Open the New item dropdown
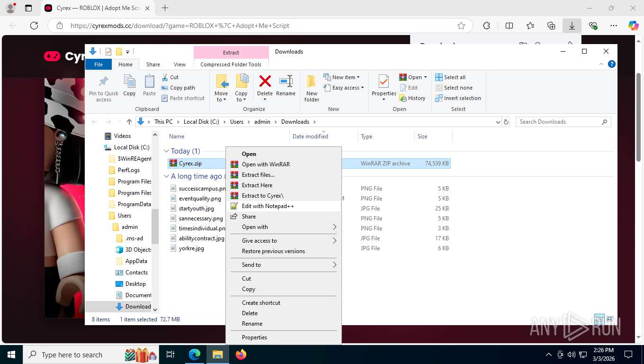 [x=341, y=77]
